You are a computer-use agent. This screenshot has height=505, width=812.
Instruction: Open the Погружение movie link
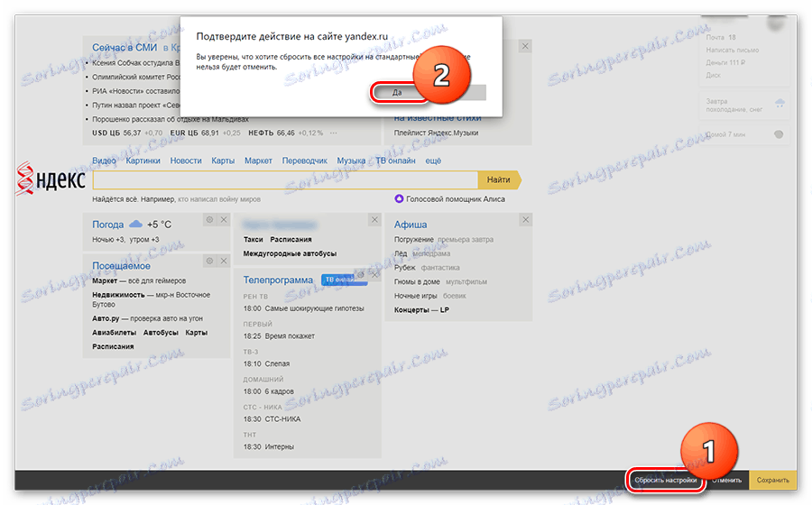tap(414, 239)
